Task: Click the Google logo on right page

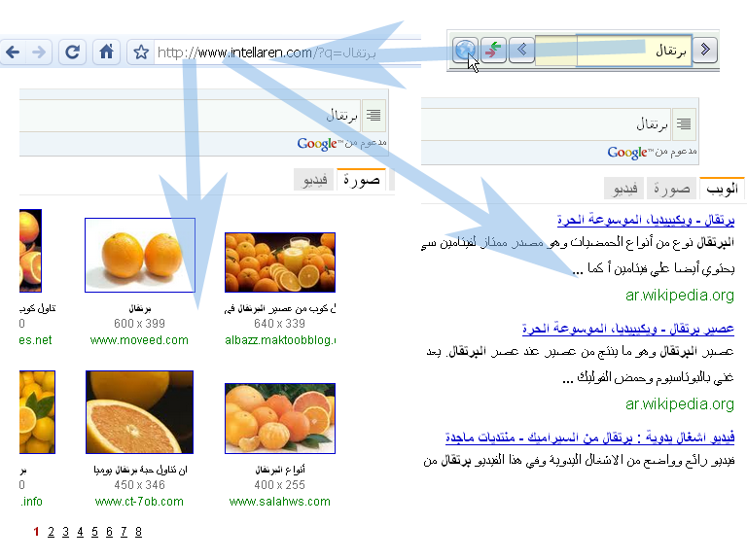Action: [x=627, y=153]
